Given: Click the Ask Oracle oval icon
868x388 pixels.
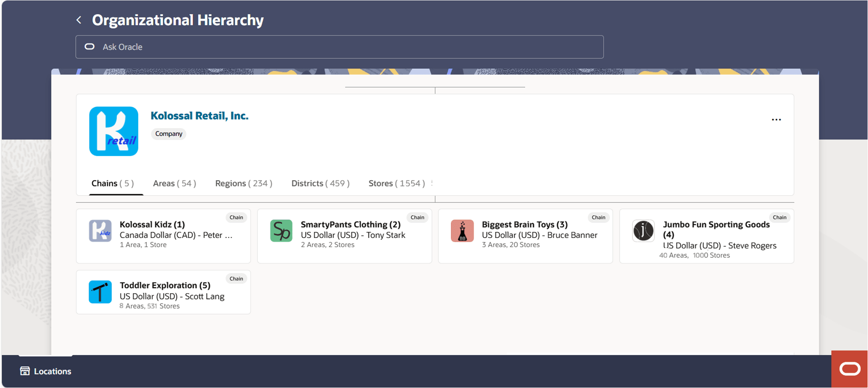Looking at the screenshot, I should click(89, 47).
